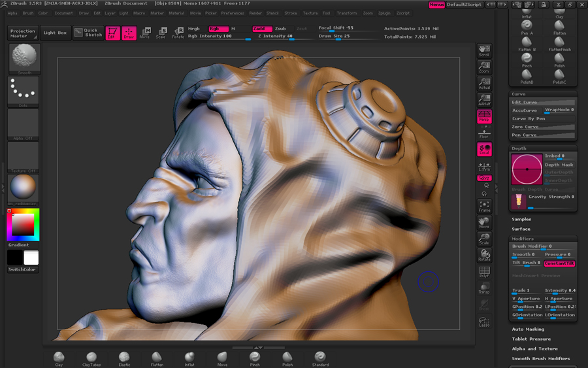The image size is (588, 368).
Task: Toggle Draw mode button
Action: pos(129,33)
